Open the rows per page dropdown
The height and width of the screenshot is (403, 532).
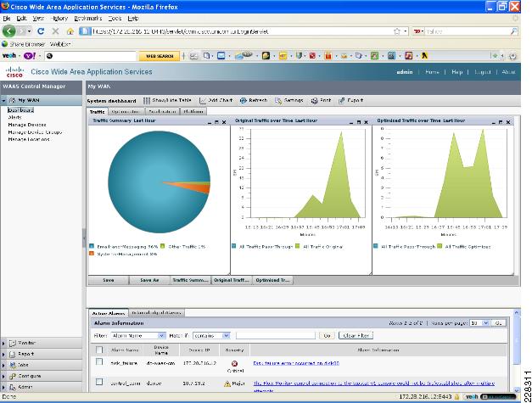point(485,323)
